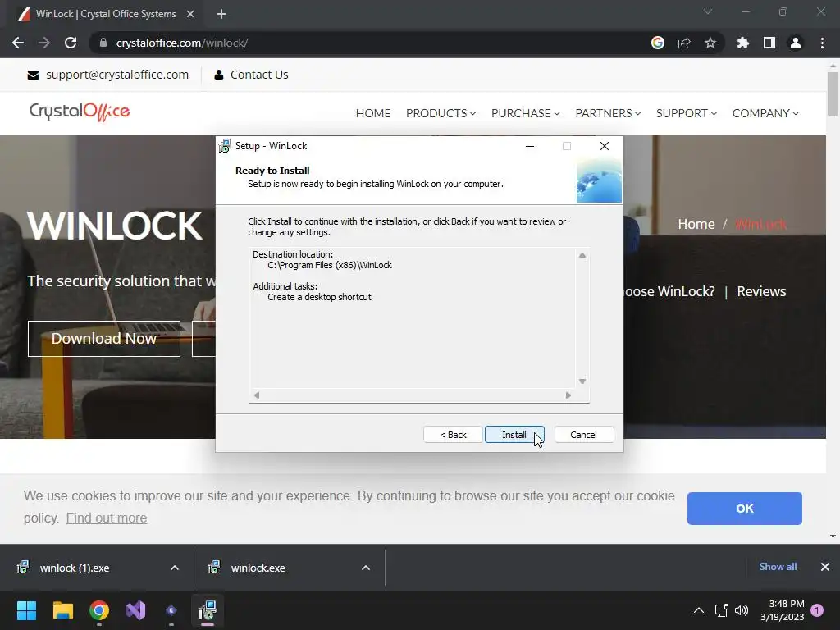The width and height of the screenshot is (840, 630).
Task: Expand the SUPPORT menu
Action: click(x=687, y=113)
